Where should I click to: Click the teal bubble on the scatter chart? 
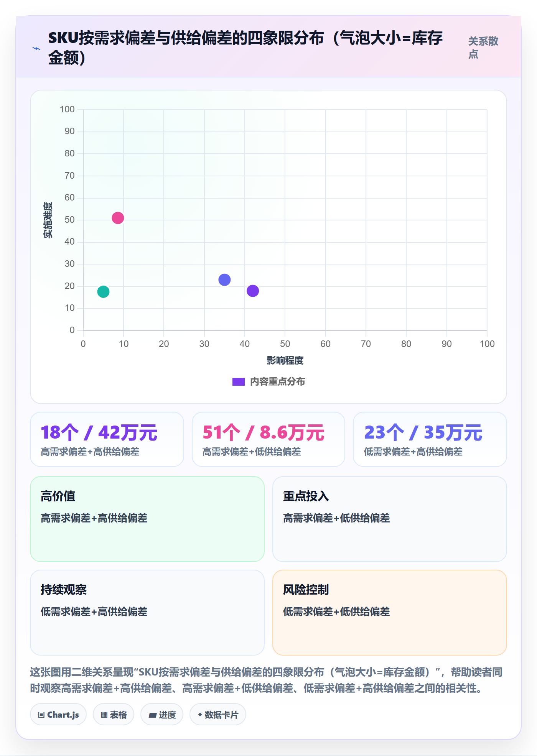pyautogui.click(x=103, y=292)
